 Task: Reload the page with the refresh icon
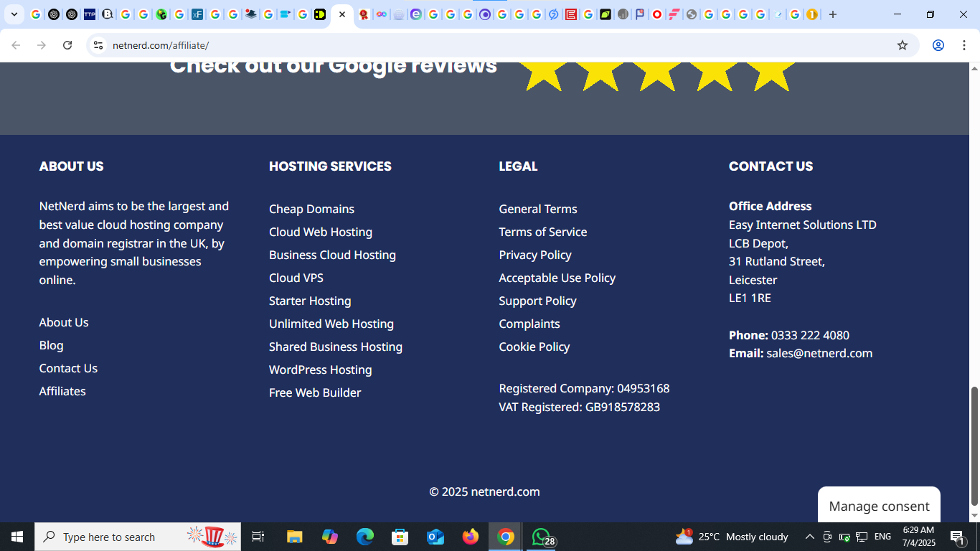click(x=67, y=45)
